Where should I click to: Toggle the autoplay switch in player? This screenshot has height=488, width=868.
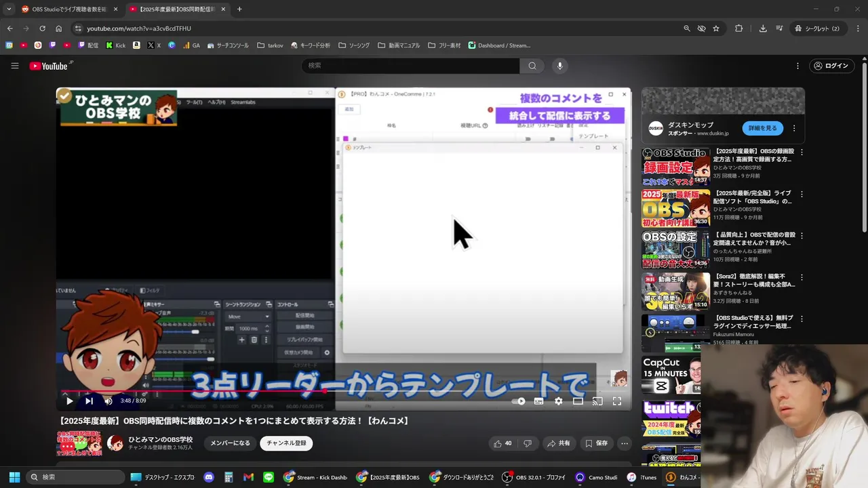519,401
